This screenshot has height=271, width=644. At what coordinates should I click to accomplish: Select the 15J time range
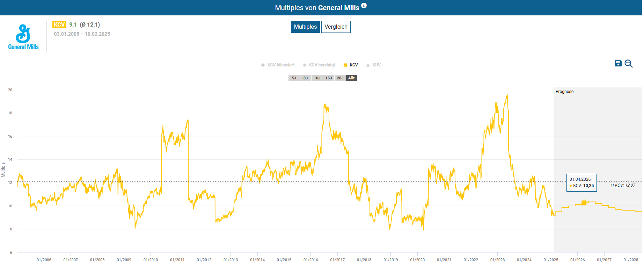pos(329,78)
